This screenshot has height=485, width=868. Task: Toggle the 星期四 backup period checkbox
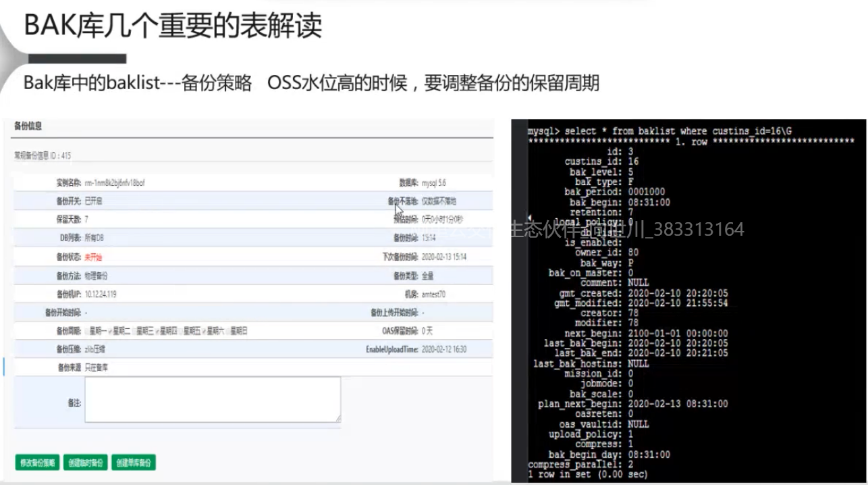tap(158, 331)
